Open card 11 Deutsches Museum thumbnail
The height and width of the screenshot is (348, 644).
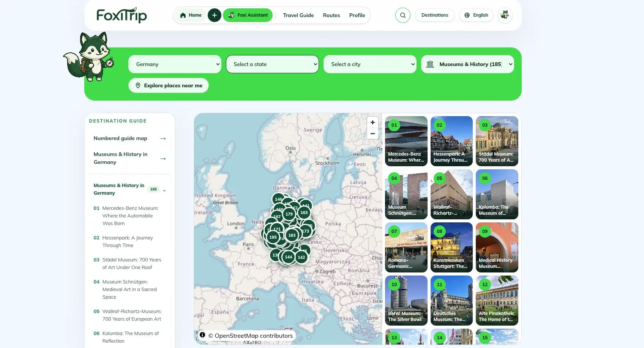[x=451, y=301]
